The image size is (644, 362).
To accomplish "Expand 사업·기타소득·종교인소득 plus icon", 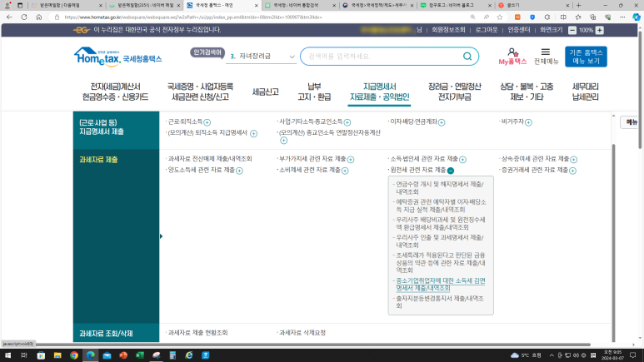I will [347, 122].
